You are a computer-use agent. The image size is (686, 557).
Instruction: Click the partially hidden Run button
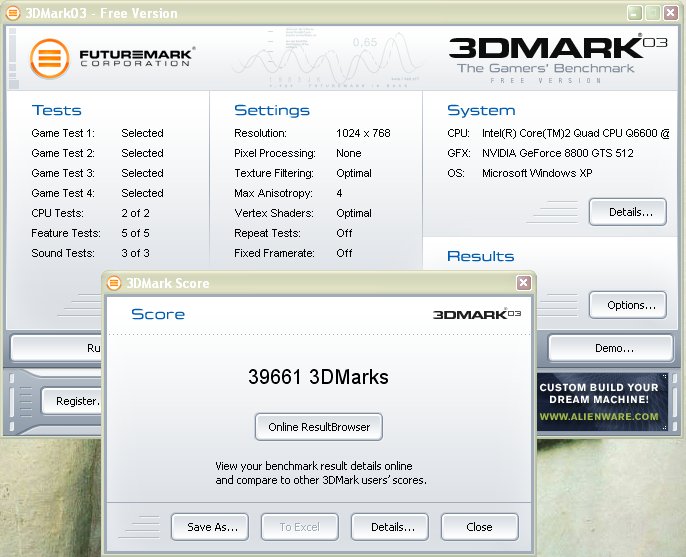click(x=56, y=348)
